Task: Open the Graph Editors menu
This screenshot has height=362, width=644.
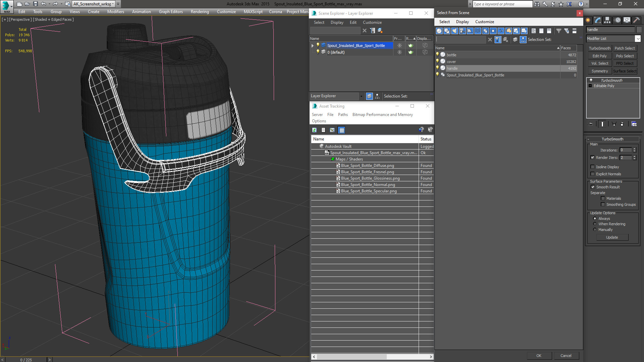Action: [171, 12]
